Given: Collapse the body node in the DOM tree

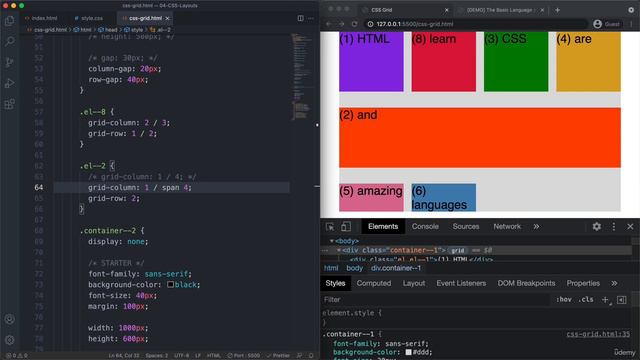Looking at the screenshot, I should pos(331,241).
